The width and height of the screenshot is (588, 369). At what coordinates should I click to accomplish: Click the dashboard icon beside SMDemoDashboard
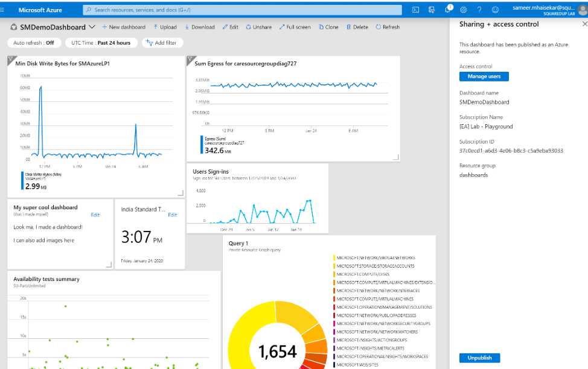[x=13, y=27]
